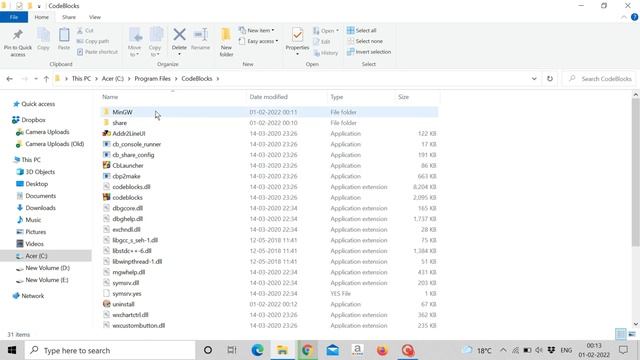Open the Copy to dropdown

click(x=156, y=42)
